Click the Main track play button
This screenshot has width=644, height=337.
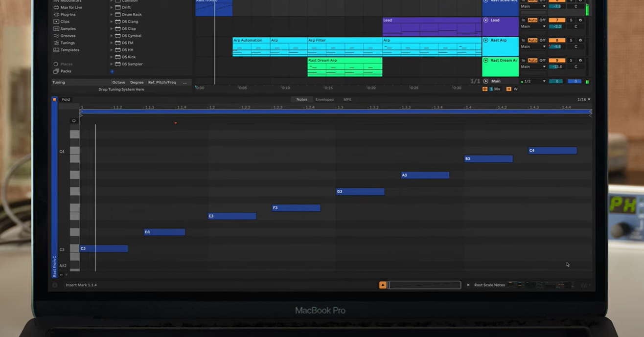point(486,81)
